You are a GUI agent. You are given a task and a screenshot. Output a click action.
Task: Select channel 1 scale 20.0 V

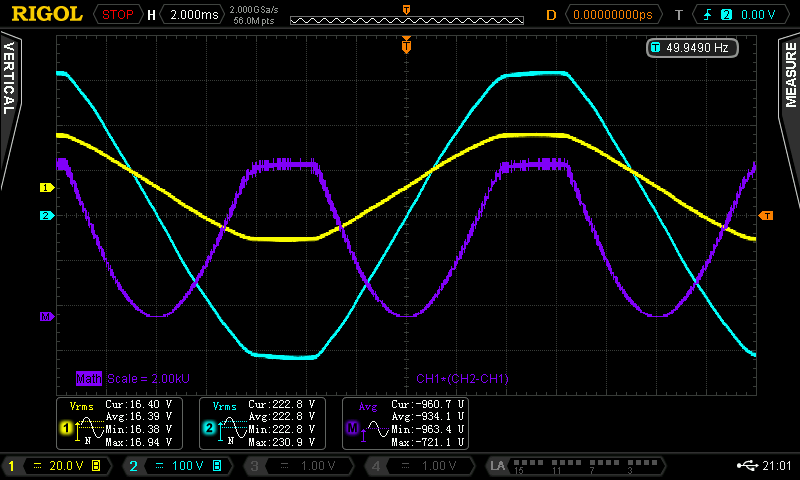(66, 466)
